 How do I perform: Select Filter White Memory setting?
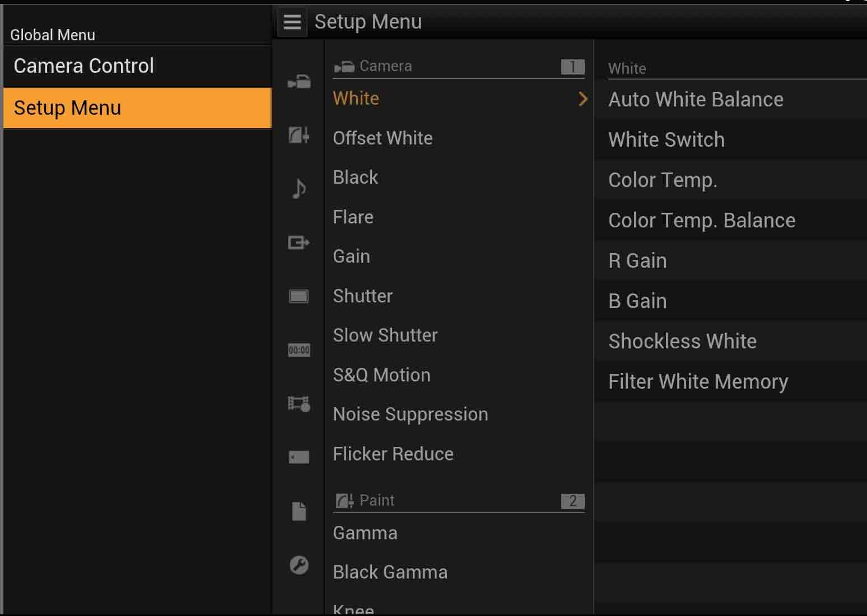pyautogui.click(x=698, y=382)
